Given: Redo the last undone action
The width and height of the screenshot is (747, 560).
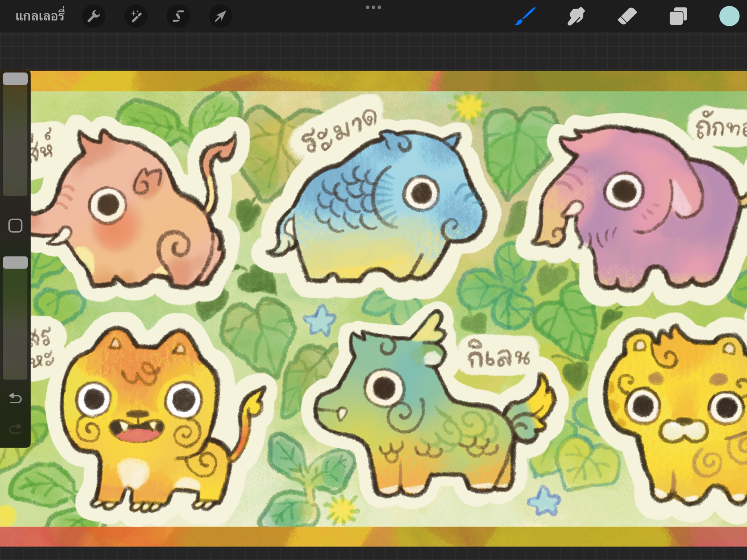Looking at the screenshot, I should [15, 429].
